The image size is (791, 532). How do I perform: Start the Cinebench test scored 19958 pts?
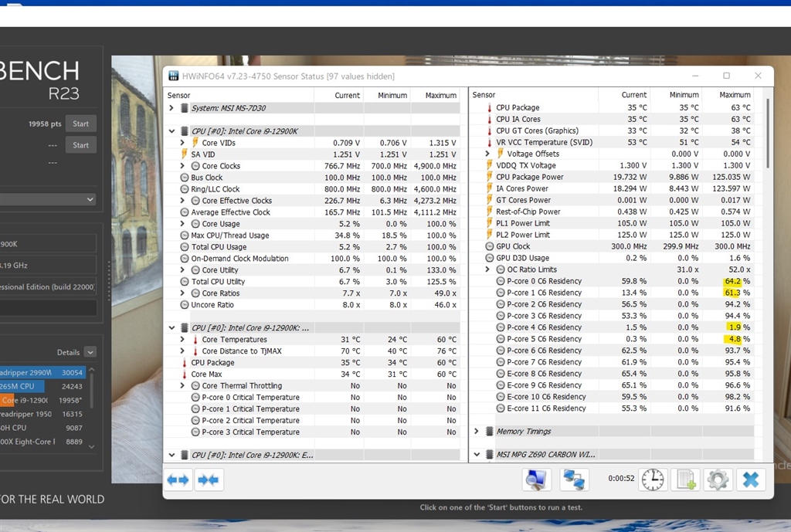[x=80, y=124]
